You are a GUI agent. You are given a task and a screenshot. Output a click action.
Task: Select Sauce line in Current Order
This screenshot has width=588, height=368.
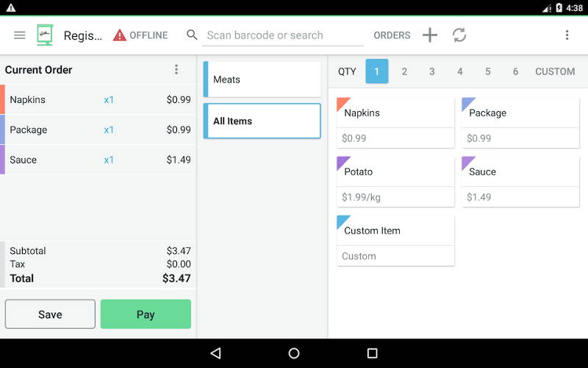[x=98, y=160]
